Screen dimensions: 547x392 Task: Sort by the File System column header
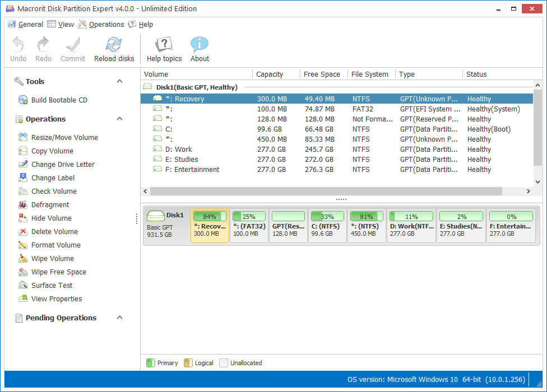[x=372, y=74]
